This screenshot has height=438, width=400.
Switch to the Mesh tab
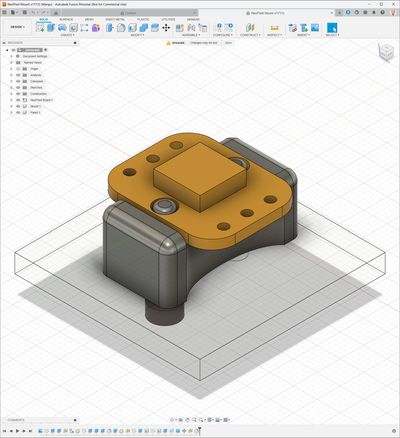click(x=89, y=20)
